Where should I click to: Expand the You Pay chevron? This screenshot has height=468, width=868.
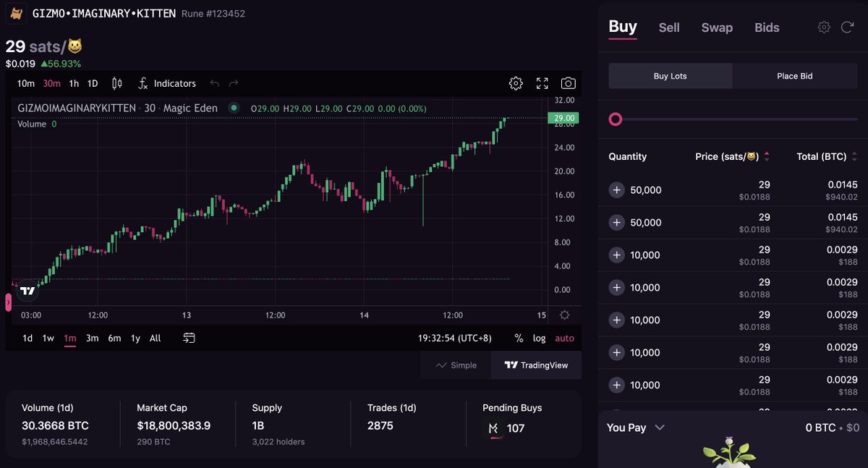(x=660, y=427)
